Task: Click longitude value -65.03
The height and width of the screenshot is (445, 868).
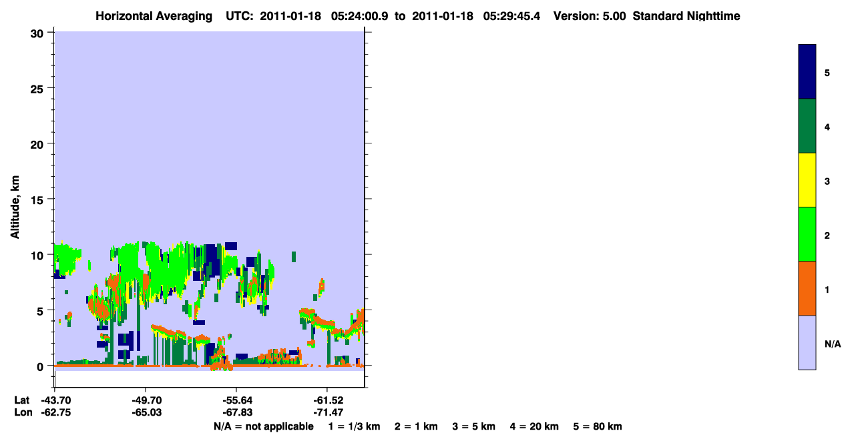Action: click(x=146, y=412)
